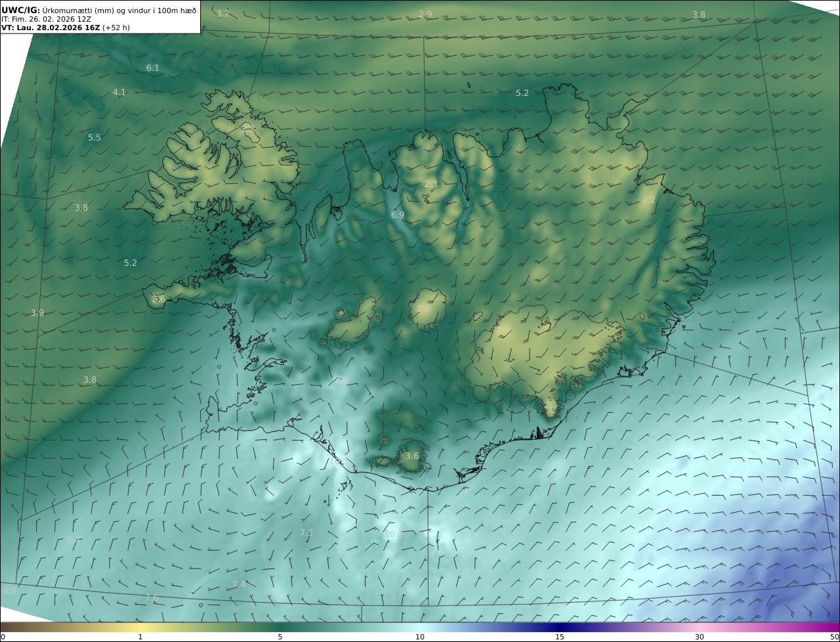Click the 2.2 value label in east Iceland
This screenshot has height=642, width=840.
coord(648,200)
